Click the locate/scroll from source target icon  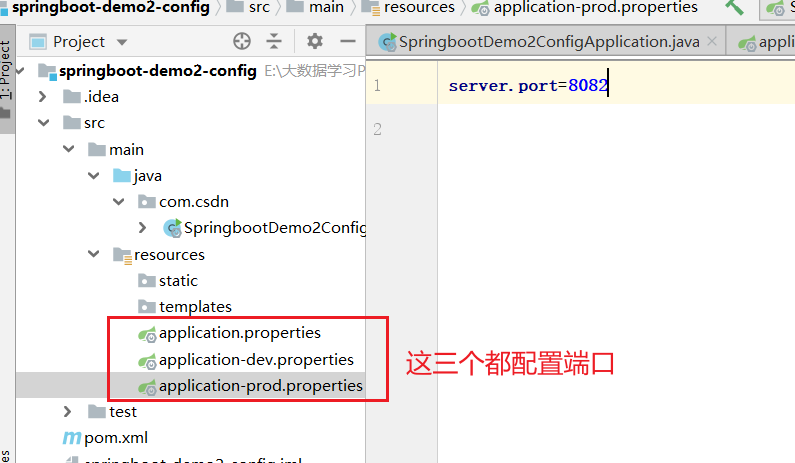point(242,41)
